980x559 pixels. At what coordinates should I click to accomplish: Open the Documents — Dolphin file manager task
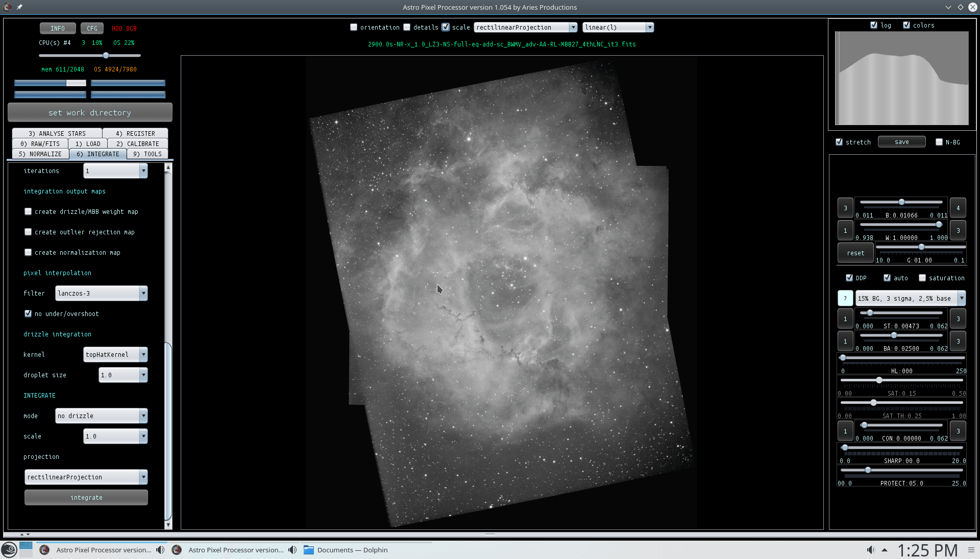click(x=347, y=550)
